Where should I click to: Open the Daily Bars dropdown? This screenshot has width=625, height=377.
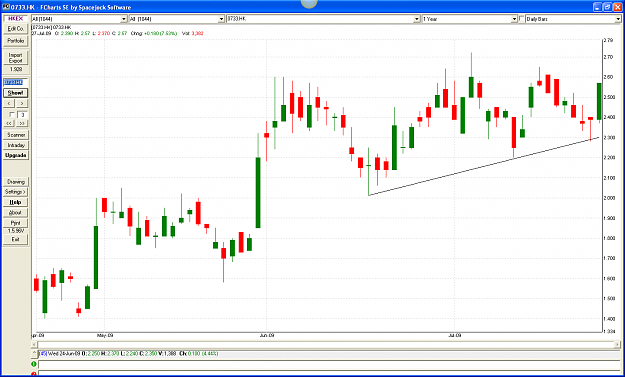pyautogui.click(x=618, y=19)
